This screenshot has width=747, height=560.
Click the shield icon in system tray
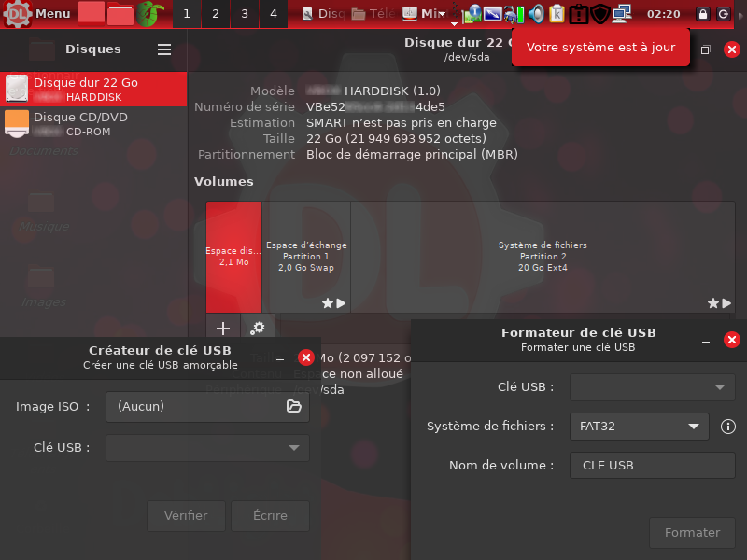[x=600, y=14]
